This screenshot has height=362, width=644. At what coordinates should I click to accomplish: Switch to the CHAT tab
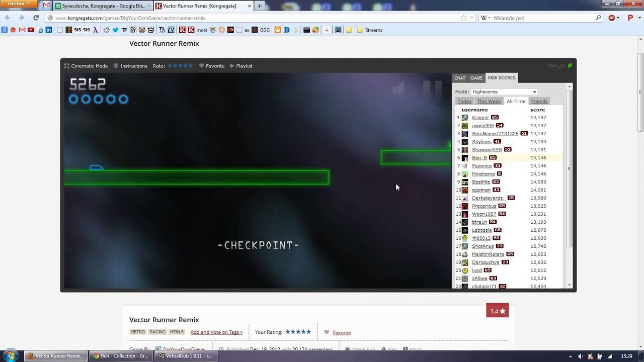click(460, 78)
